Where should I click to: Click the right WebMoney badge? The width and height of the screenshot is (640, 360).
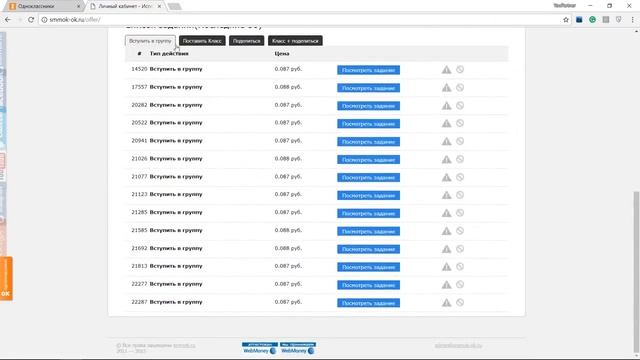click(x=298, y=348)
